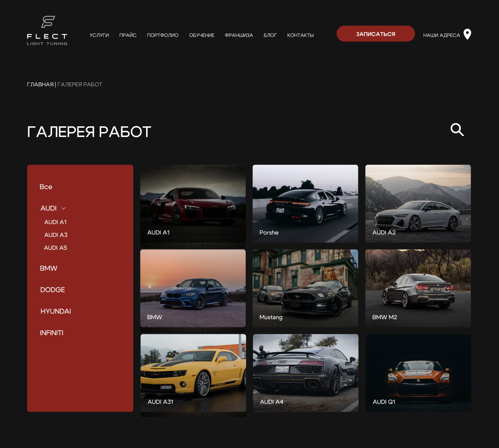The height and width of the screenshot is (448, 499).
Task: Select the INFINITI category
Action: tap(52, 333)
